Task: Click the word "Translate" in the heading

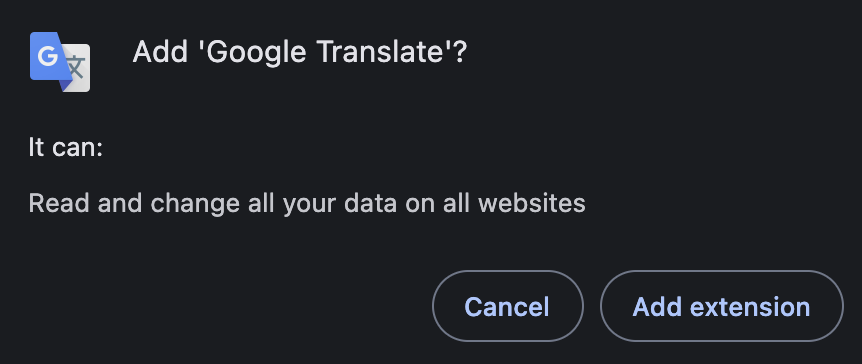Action: (x=380, y=52)
